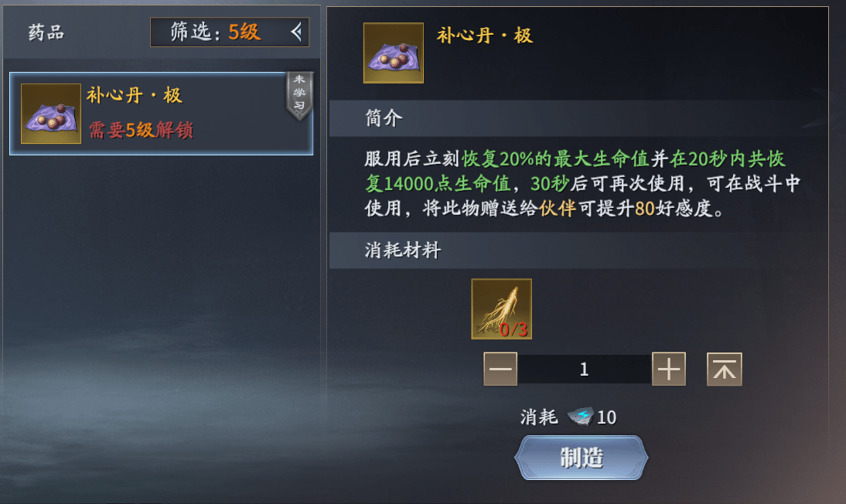Open the 筛选: 5级 filter dropdown
The image size is (846, 504).
tap(230, 32)
